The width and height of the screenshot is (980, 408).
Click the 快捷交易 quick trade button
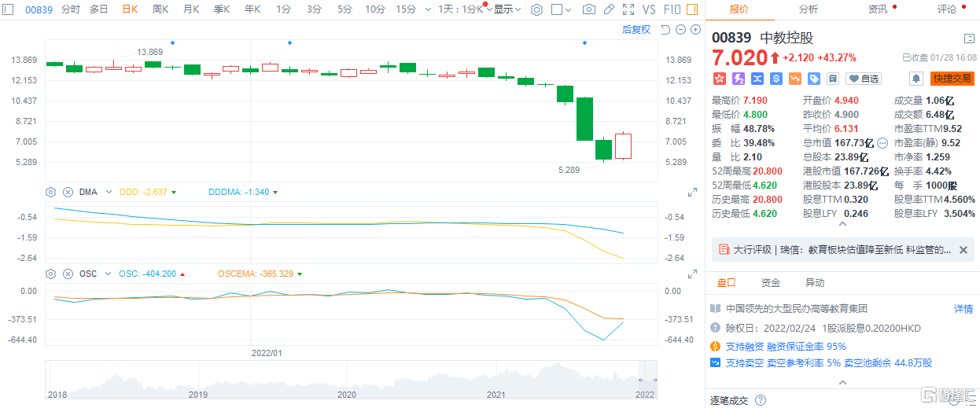952,79
